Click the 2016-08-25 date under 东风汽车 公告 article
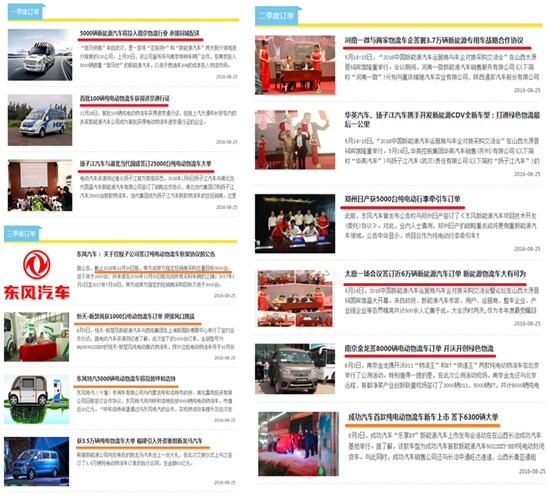The height and width of the screenshot is (497, 547). coord(225,295)
